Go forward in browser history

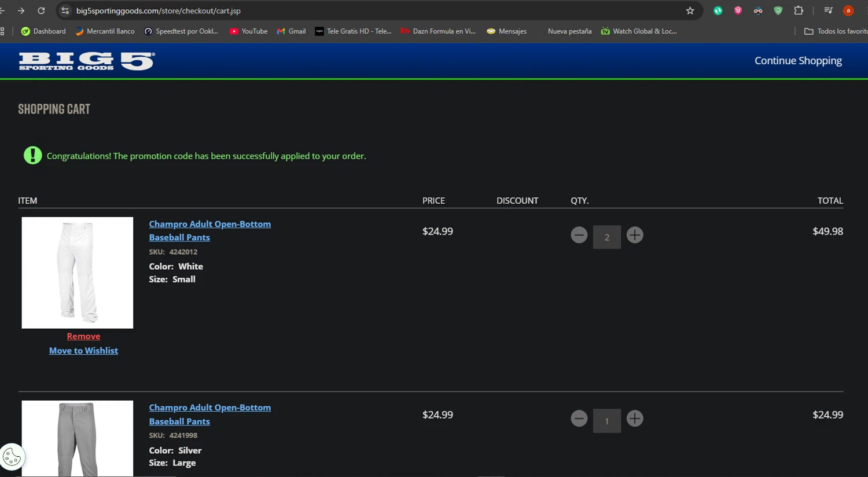21,10
